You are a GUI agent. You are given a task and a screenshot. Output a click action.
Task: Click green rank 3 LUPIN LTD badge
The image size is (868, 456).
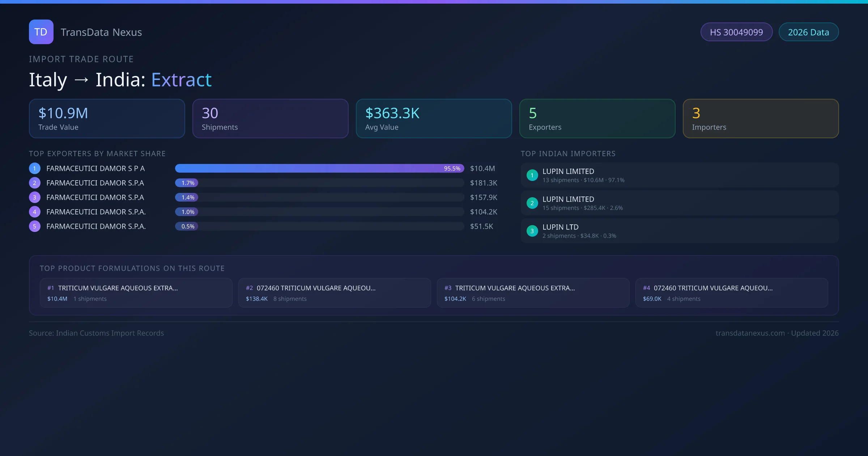pos(532,231)
